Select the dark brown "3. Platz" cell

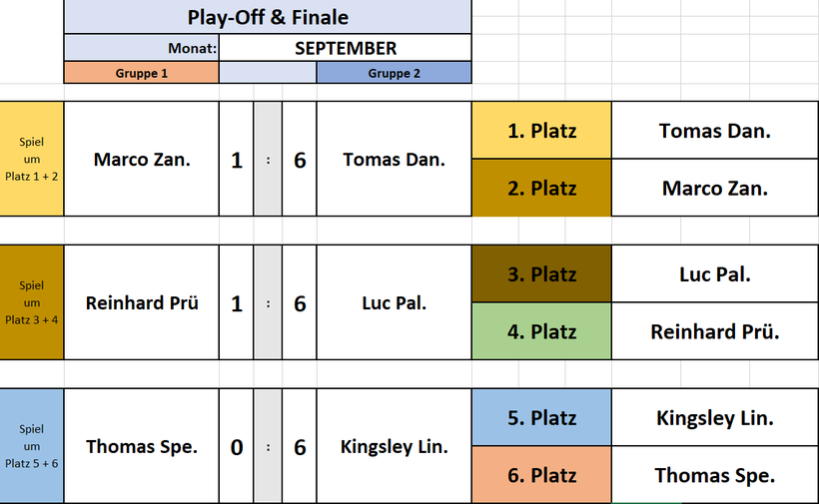pos(541,274)
